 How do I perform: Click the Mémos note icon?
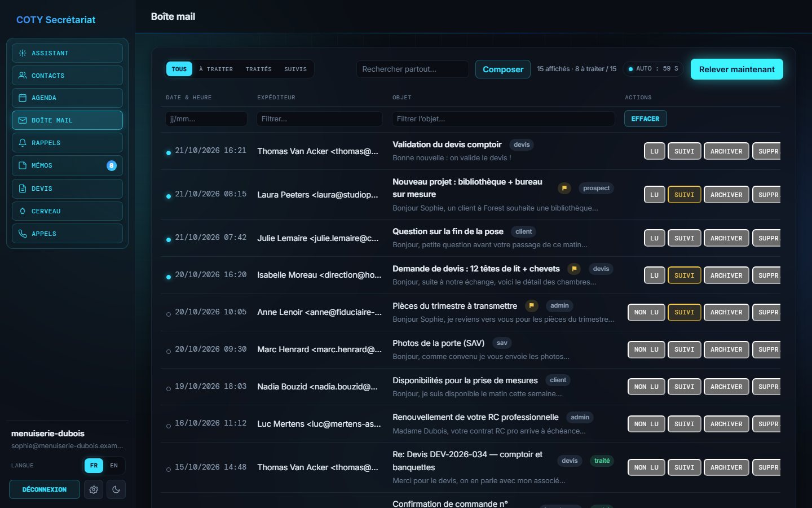(x=23, y=165)
